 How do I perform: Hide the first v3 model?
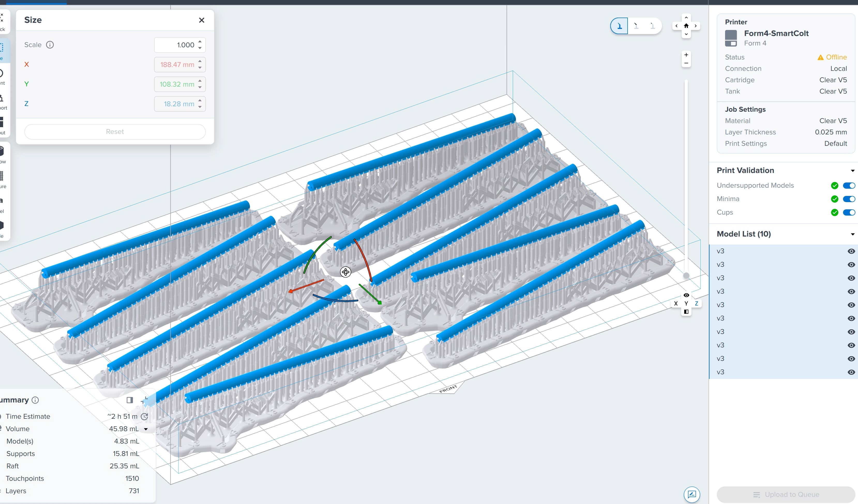coord(851,251)
